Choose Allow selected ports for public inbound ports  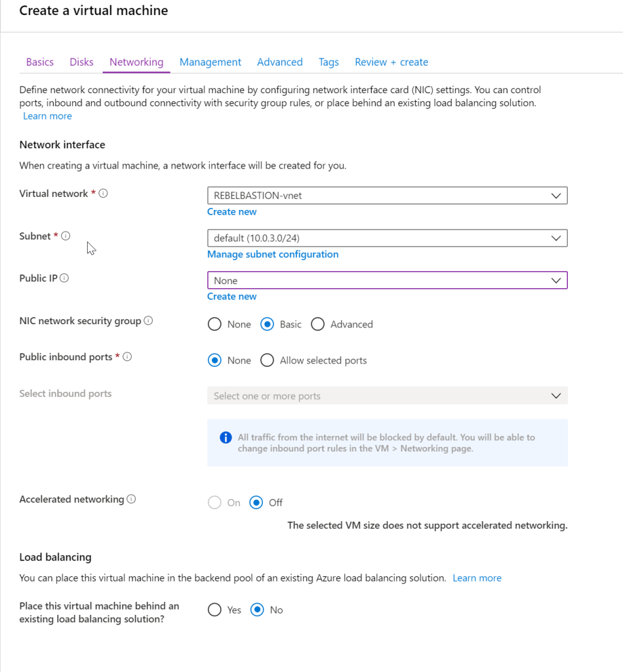click(267, 360)
